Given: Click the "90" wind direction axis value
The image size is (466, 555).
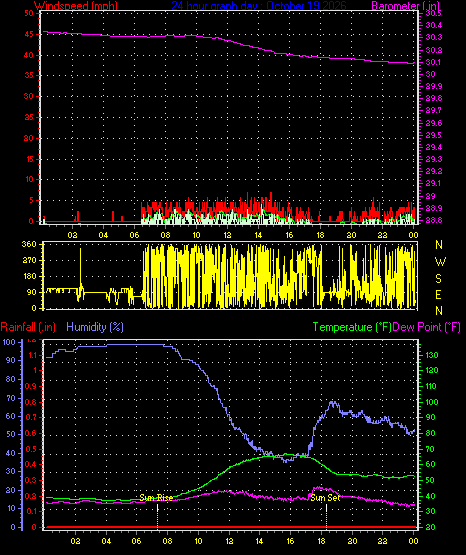Looking at the screenshot, I should click(x=31, y=292).
